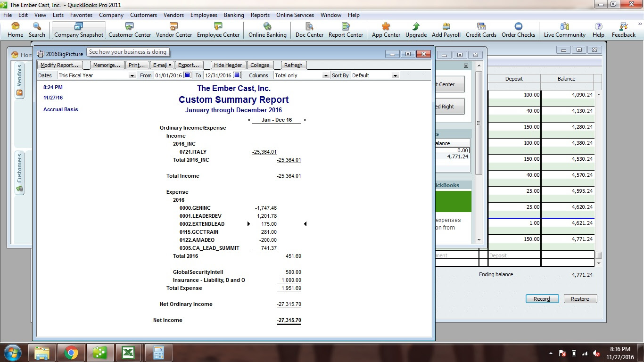The width and height of the screenshot is (644, 362).
Task: Expand the Sort By dropdown
Action: 395,75
